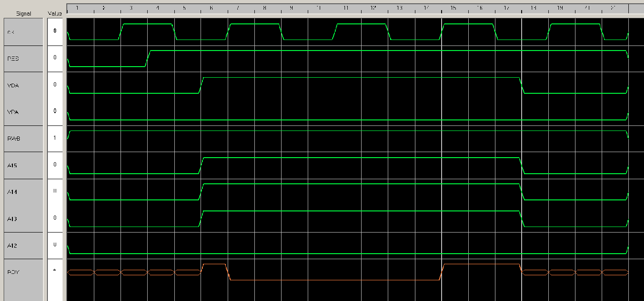Image resolution: width=644 pixels, height=301 pixels.
Task: Click the A12 signal label
Action: tap(23, 245)
